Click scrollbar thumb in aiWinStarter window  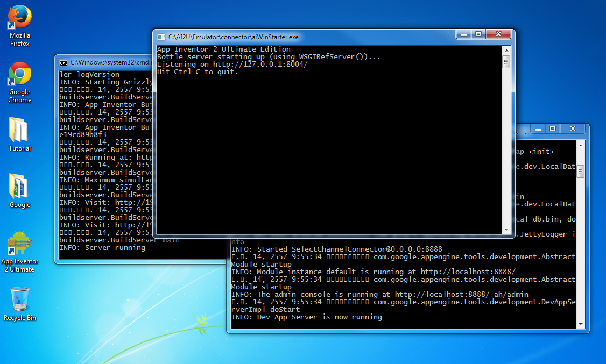(506, 62)
